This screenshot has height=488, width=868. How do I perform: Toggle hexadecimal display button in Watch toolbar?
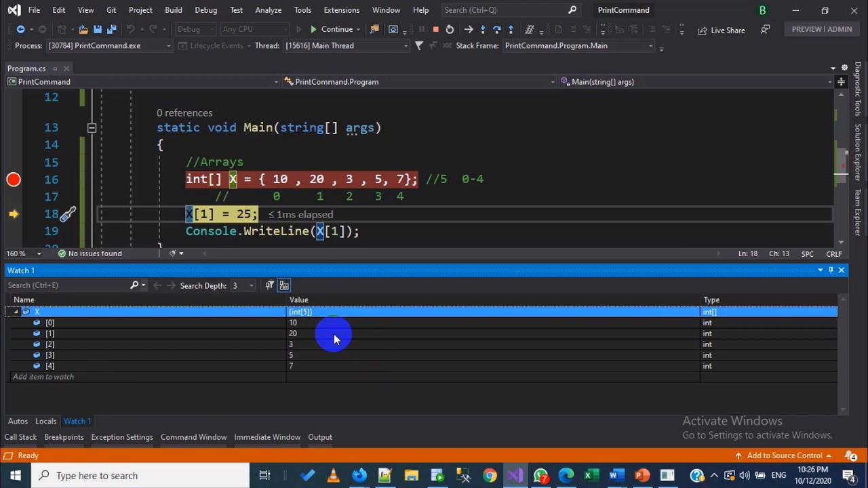tap(284, 285)
